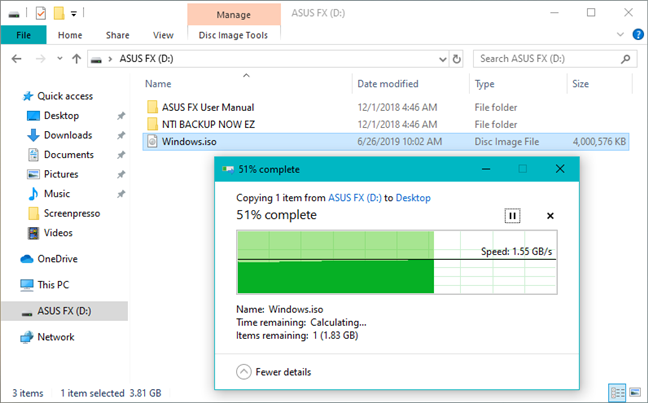Expand the ribbon with the chevron
Screen dimensions: 648x403
[620, 35]
